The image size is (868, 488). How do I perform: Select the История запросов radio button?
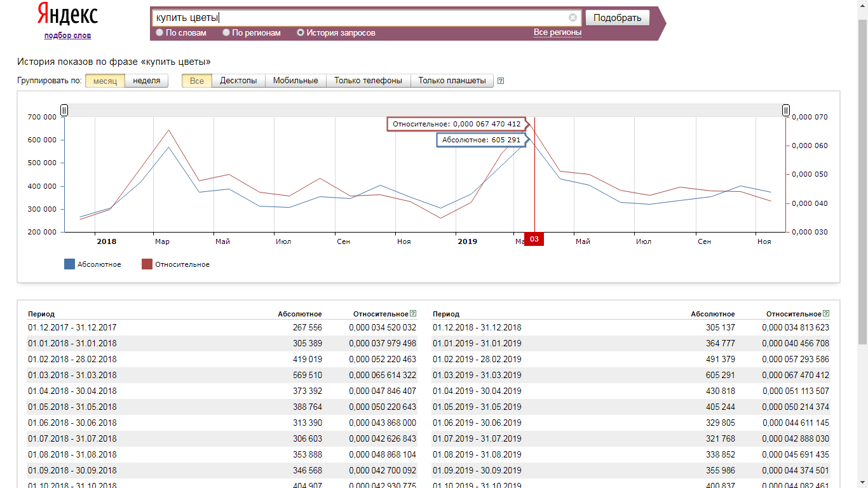click(x=301, y=32)
